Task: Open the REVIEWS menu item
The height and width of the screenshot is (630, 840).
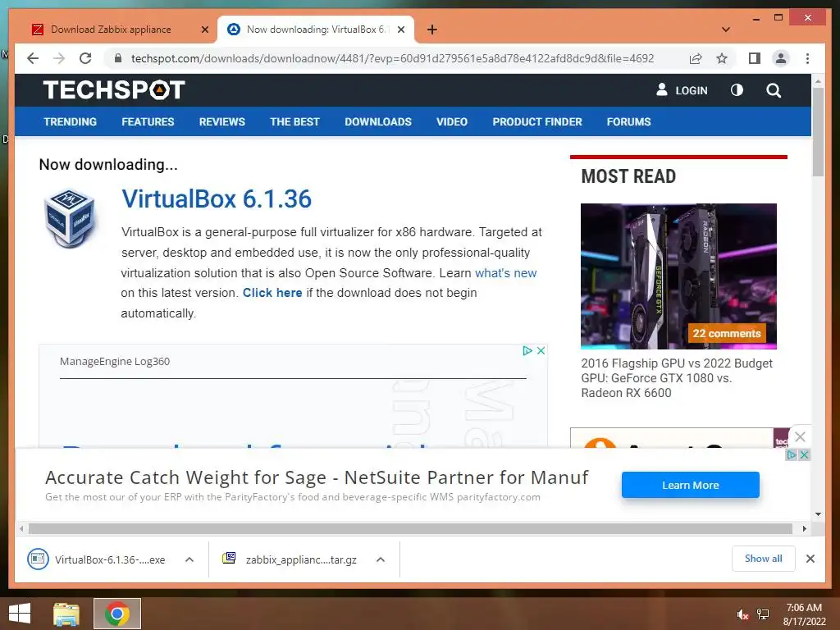Action: click(221, 121)
